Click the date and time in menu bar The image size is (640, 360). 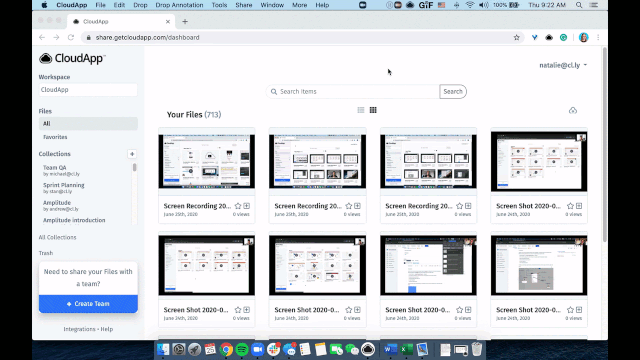coord(547,5)
